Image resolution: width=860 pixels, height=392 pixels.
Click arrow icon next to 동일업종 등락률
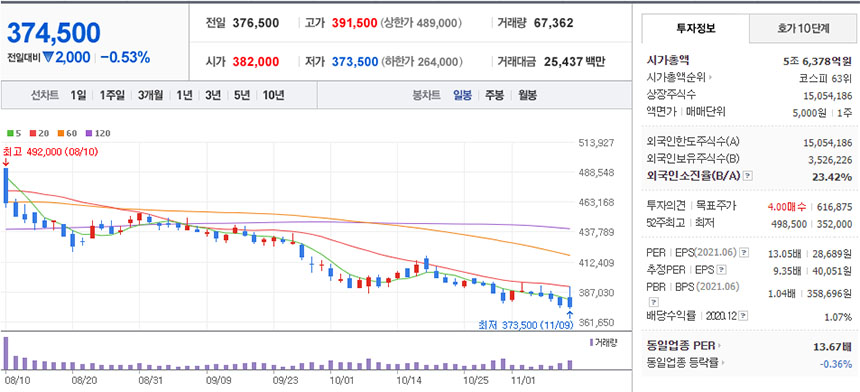[x=722, y=362]
